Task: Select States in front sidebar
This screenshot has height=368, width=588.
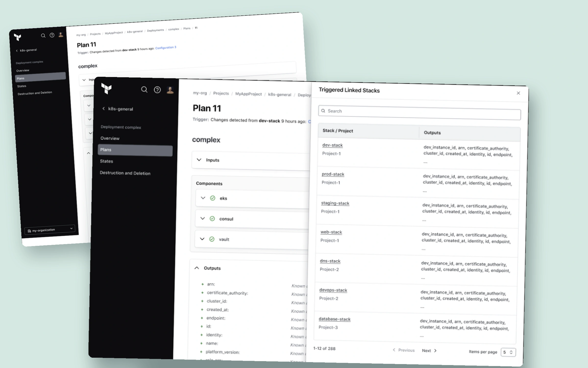Action: pos(106,161)
